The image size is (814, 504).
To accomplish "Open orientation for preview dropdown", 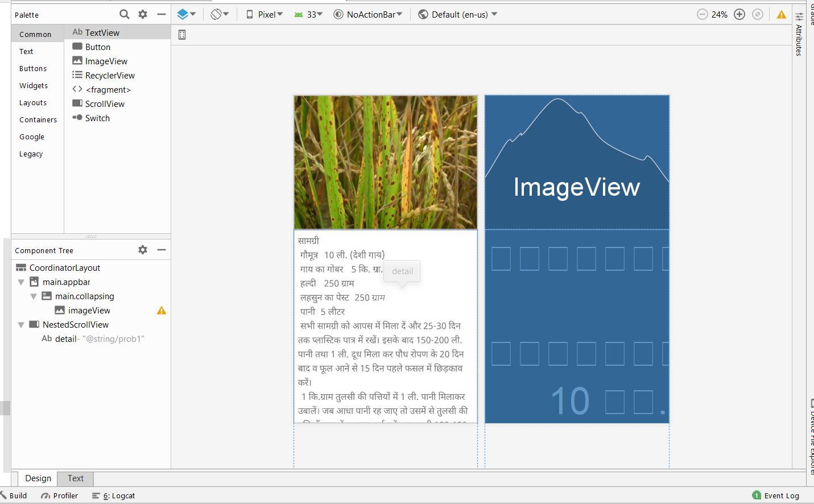I will 220,14.
